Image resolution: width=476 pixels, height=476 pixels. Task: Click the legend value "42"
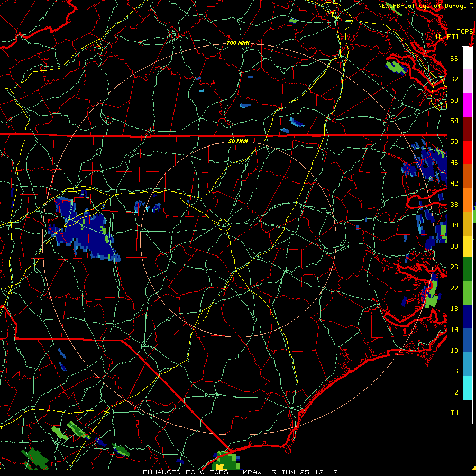tap(454, 184)
